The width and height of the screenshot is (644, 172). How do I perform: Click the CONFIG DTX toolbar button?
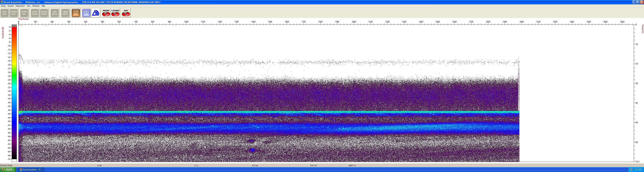click(14, 13)
